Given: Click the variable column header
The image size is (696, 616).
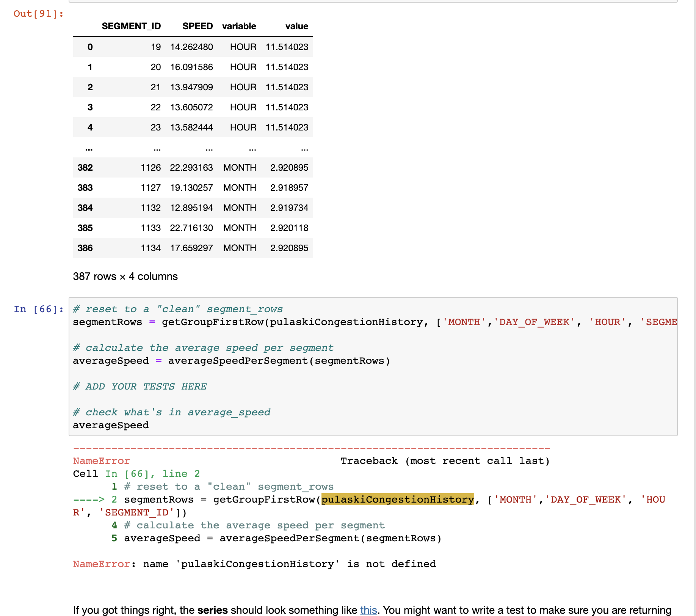Looking at the screenshot, I should tap(239, 26).
